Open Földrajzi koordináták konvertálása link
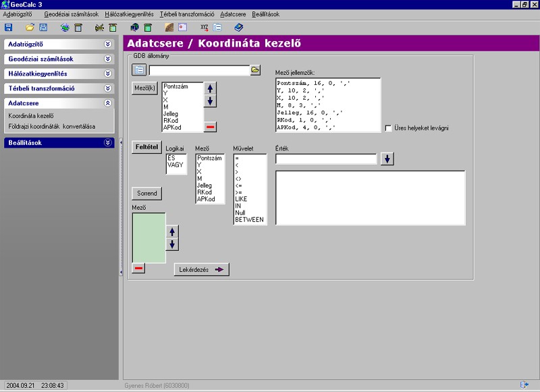Image resolution: width=540 pixels, height=392 pixels. pyautogui.click(x=52, y=126)
